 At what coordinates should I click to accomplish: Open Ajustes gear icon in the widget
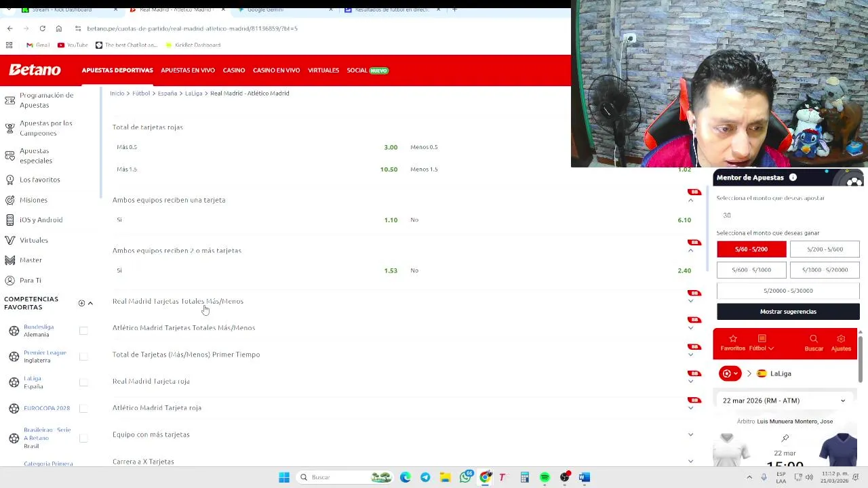pos(841,339)
